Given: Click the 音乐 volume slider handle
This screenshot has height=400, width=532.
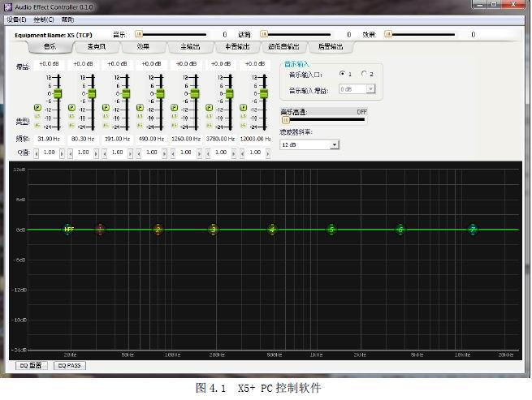Looking at the screenshot, I should click(x=139, y=34).
